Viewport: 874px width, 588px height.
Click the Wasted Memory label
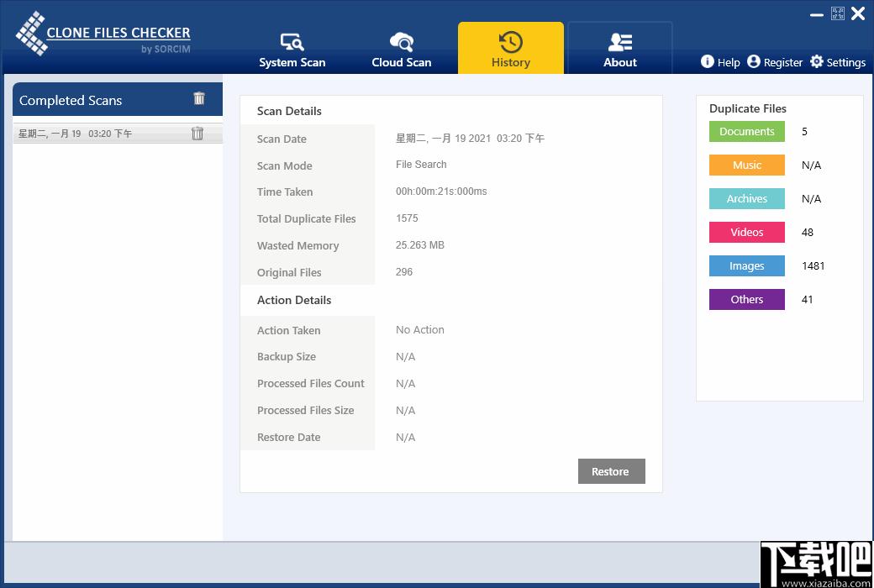pyautogui.click(x=297, y=246)
